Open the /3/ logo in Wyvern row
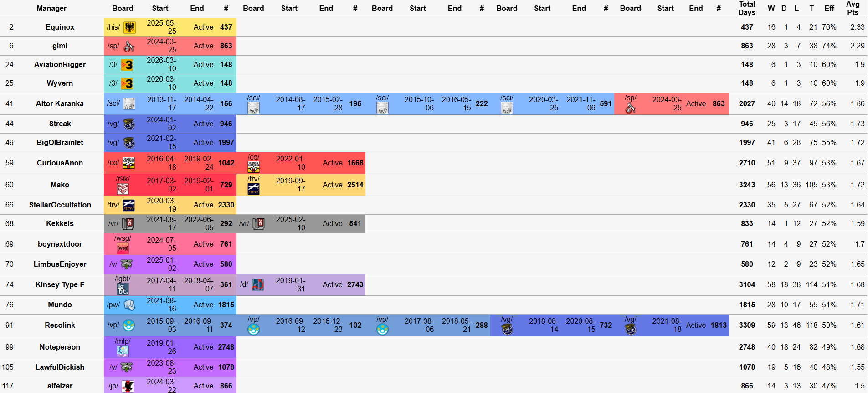868x393 pixels. (x=127, y=83)
